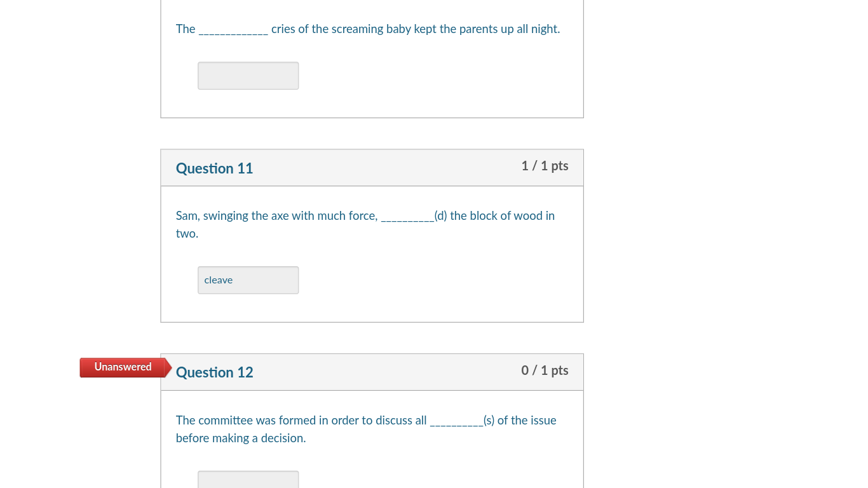868x488 pixels.
Task: Click the word "Sam" in Question 11
Action: tap(187, 216)
